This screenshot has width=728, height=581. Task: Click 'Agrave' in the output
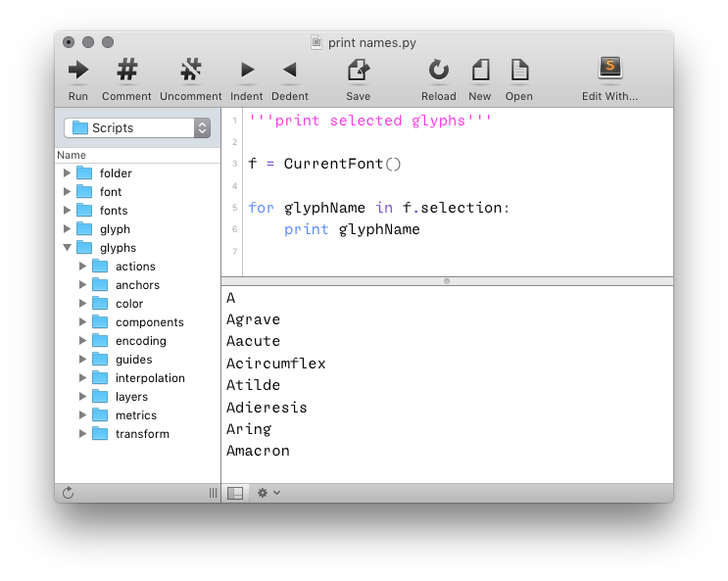(x=254, y=319)
